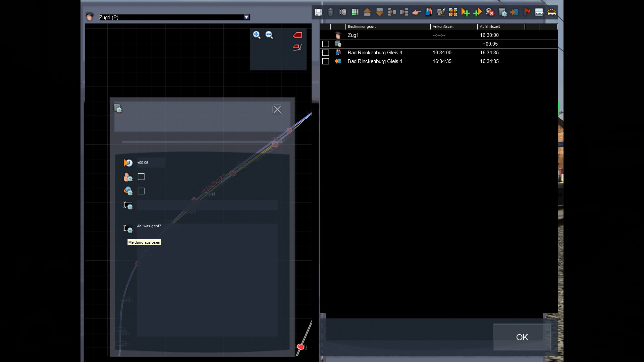Click the driver icon in Zug1 timetable row

pyautogui.click(x=338, y=35)
